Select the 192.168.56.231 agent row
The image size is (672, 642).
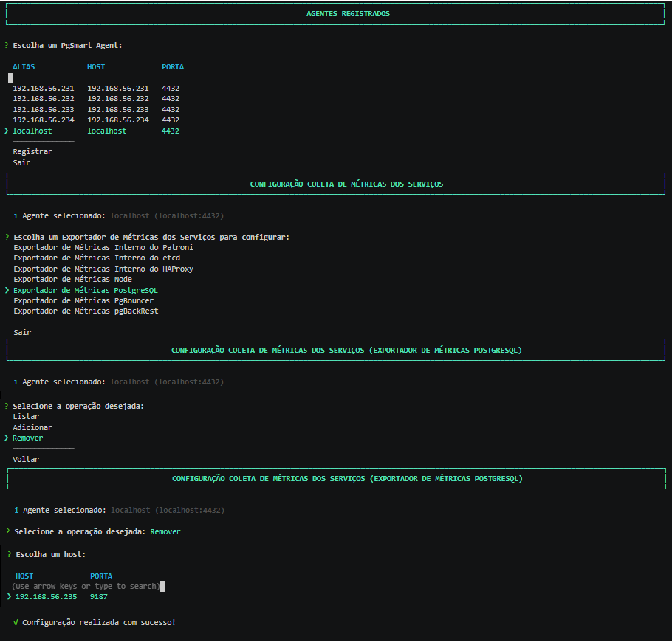click(96, 89)
